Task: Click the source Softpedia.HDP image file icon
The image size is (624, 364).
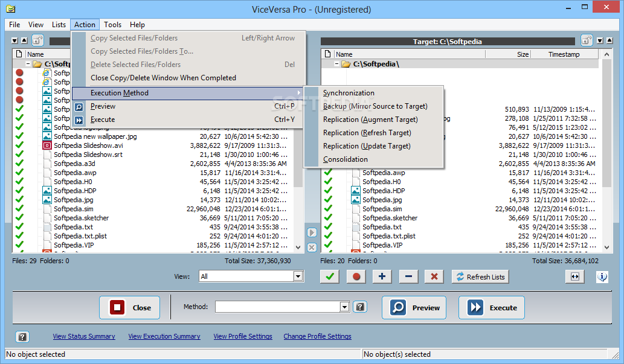Action: tap(47, 191)
